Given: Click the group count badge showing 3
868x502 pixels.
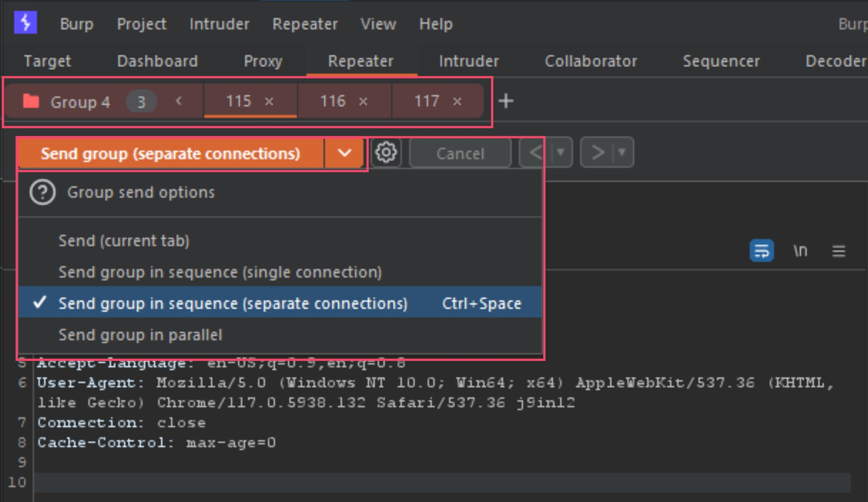Looking at the screenshot, I should [142, 101].
